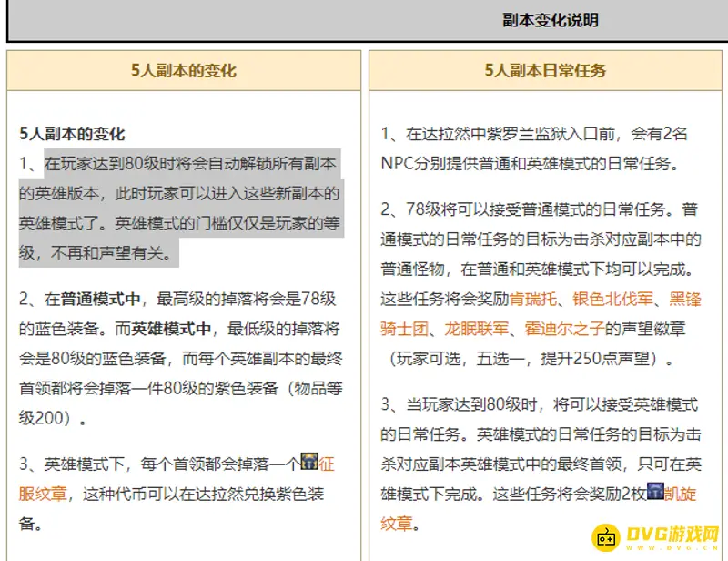Click text 3、英雄模式下，每个首领都会掉落一个
The image size is (728, 561).
click(x=160, y=464)
